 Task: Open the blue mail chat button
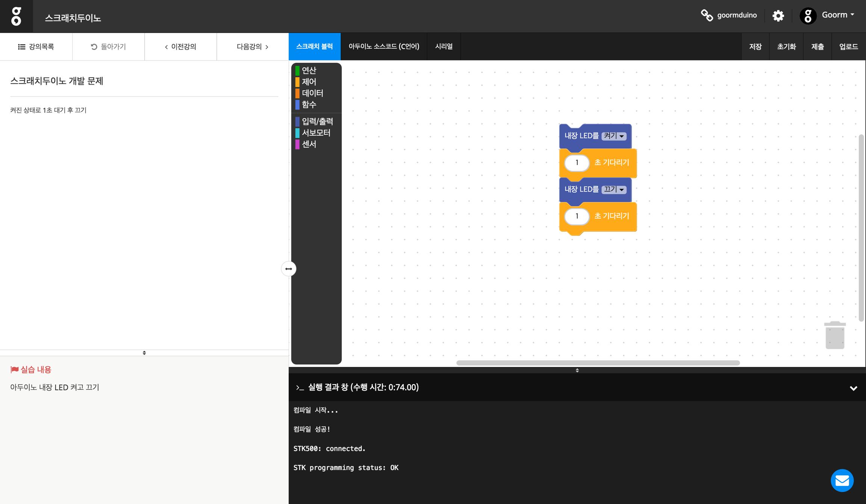(842, 480)
